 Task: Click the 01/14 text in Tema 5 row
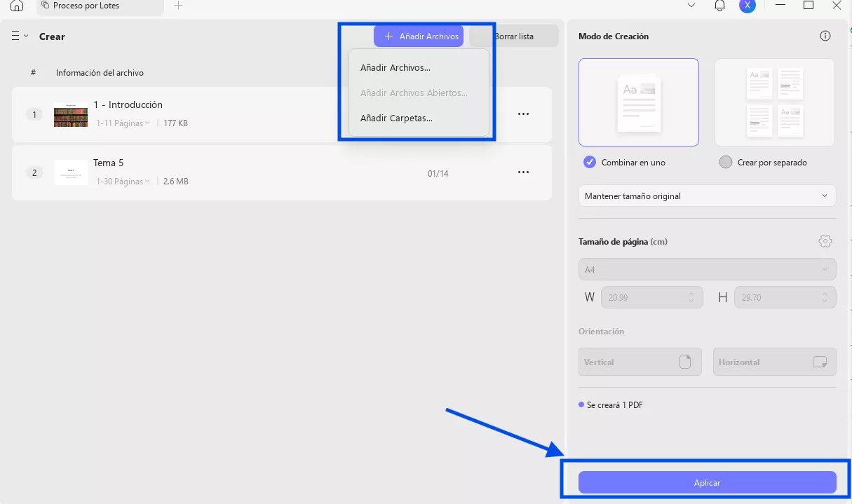(438, 173)
